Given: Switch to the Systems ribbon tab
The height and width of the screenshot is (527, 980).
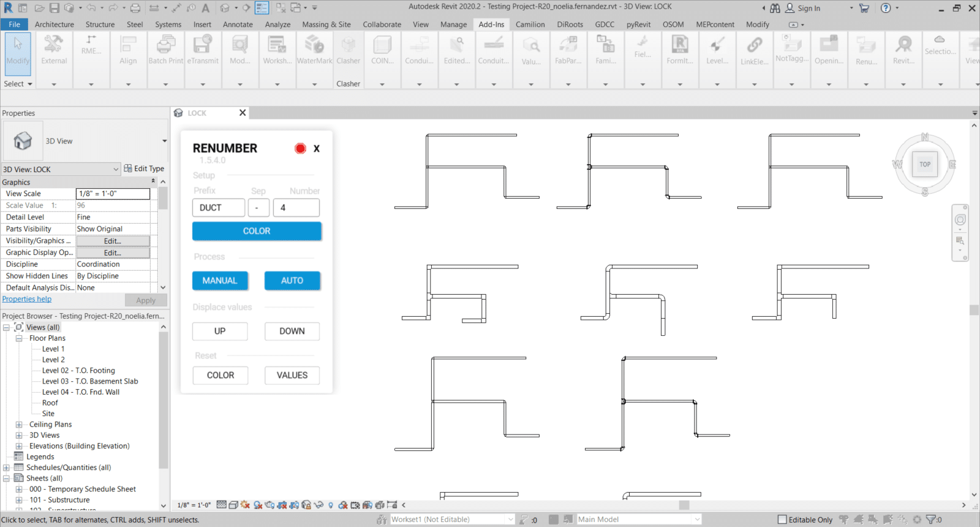Looking at the screenshot, I should point(168,25).
